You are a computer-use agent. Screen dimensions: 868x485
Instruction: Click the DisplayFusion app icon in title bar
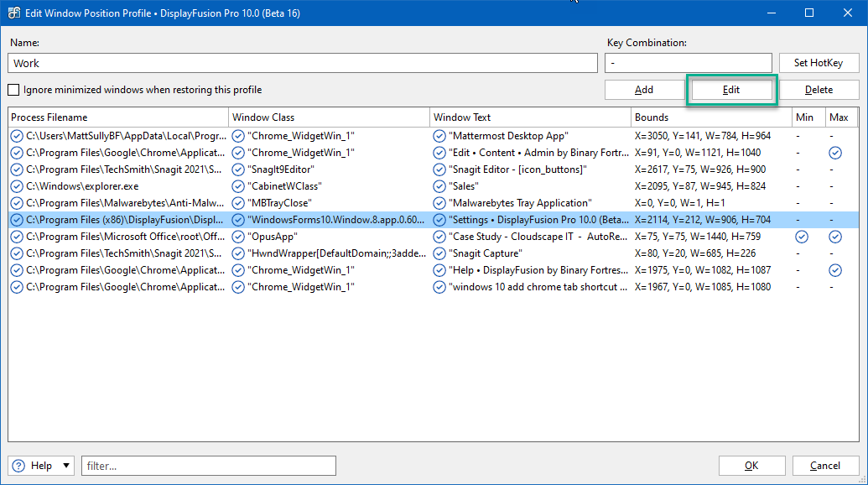pos(13,13)
